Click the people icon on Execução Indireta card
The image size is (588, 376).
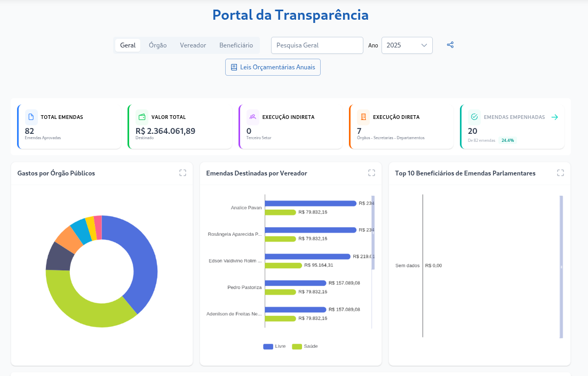click(x=253, y=117)
